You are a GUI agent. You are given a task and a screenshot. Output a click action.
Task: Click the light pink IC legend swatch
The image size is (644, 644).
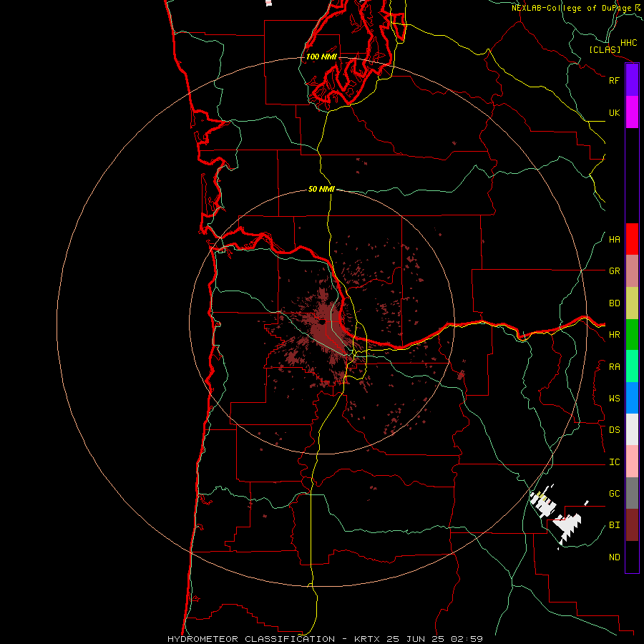tap(632, 462)
